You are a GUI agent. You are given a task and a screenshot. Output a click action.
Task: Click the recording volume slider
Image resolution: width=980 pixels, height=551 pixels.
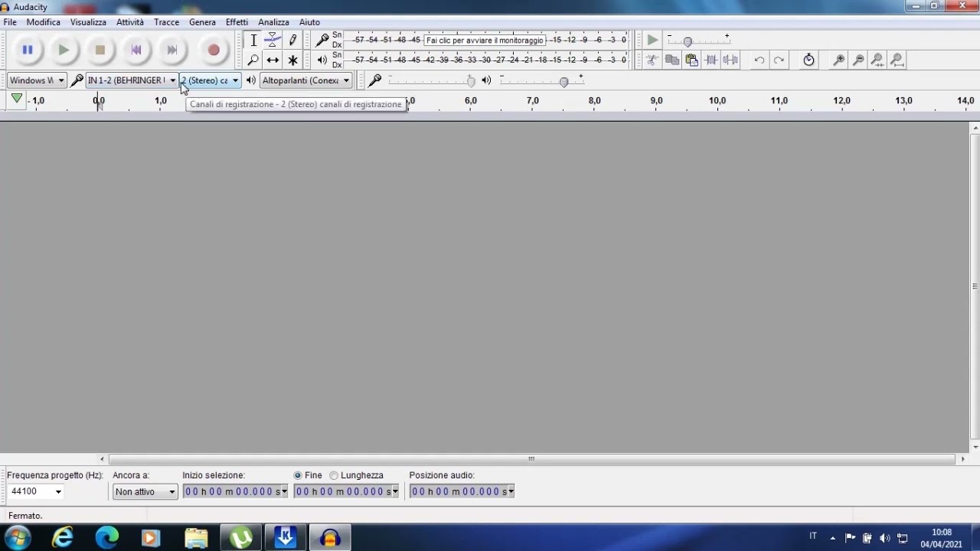click(432, 80)
